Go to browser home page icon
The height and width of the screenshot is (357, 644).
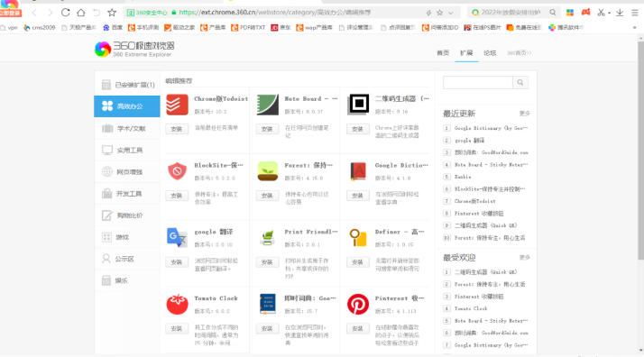[81, 13]
